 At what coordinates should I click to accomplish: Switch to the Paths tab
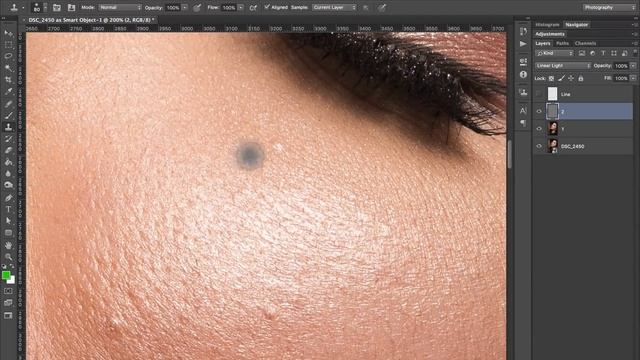(x=562, y=43)
